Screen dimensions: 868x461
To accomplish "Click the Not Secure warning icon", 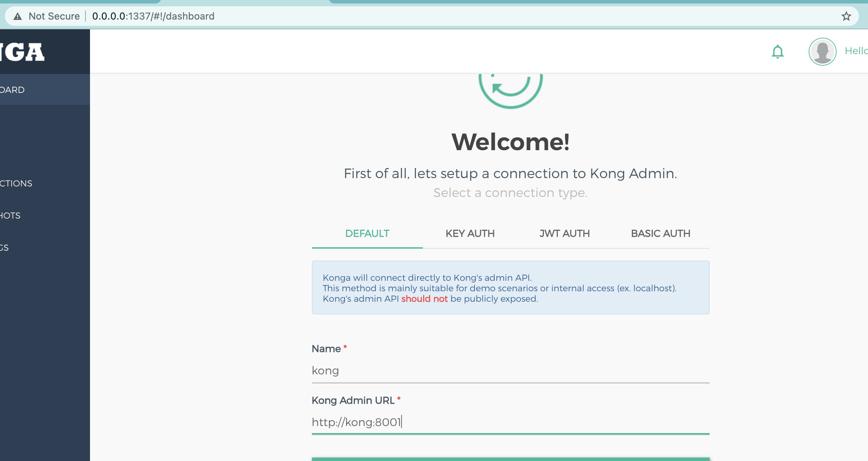I will click(17, 16).
